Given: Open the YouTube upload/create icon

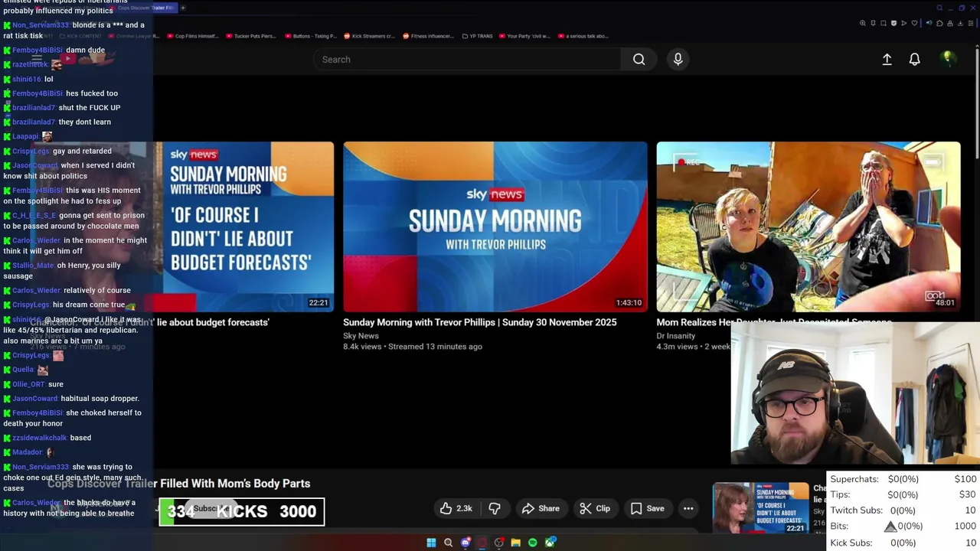Looking at the screenshot, I should pos(887,59).
